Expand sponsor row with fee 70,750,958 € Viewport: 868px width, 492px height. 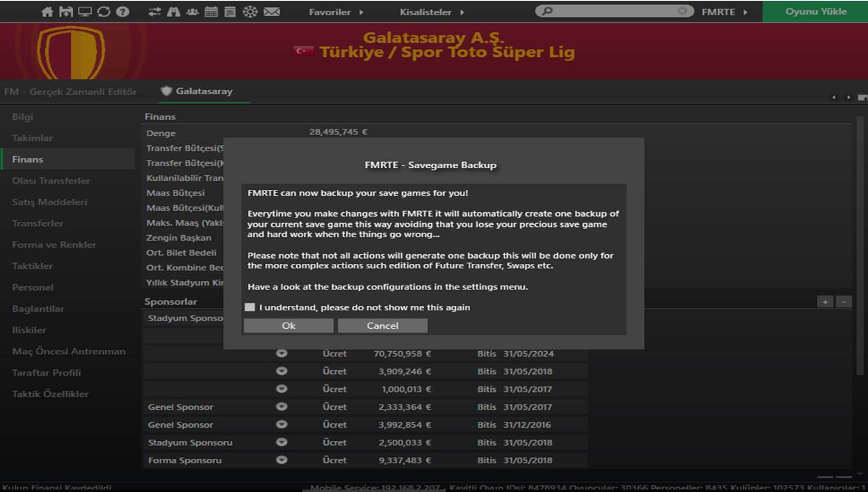pos(281,353)
